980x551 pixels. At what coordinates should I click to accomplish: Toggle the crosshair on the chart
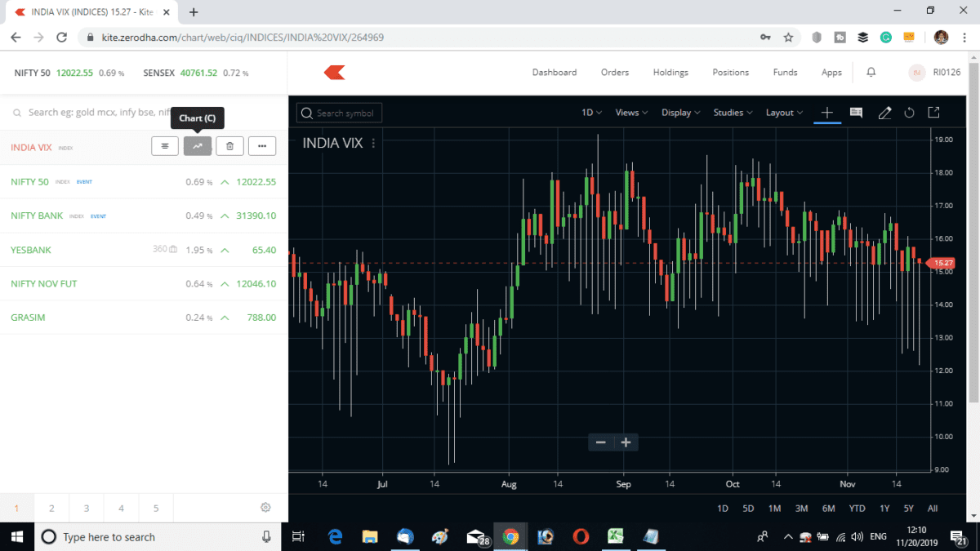point(826,113)
